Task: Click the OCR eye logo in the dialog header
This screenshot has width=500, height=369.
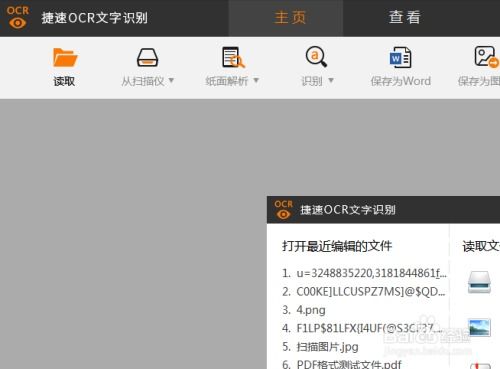Action: (283, 210)
